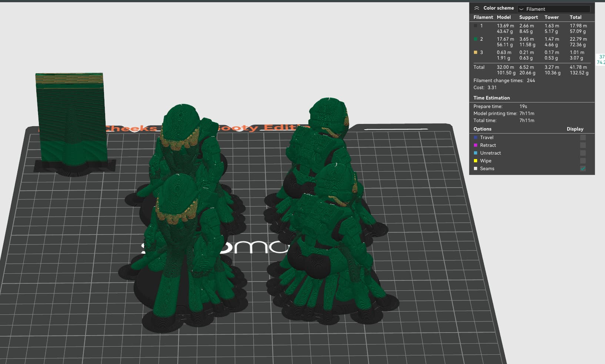This screenshot has width=605, height=364.
Task: Enable the Retract display checkbox
Action: (x=583, y=145)
